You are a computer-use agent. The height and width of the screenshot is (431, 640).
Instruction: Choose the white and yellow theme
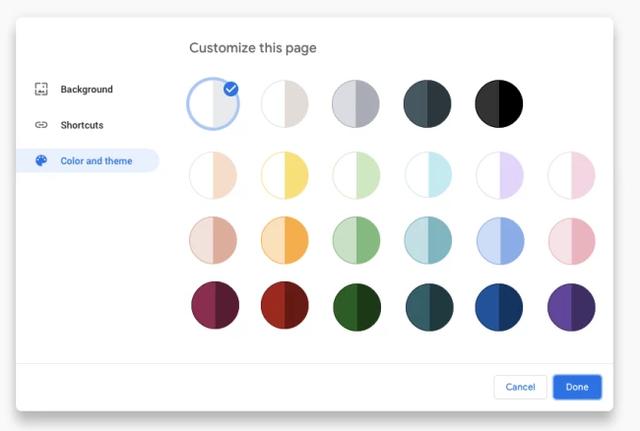tap(284, 176)
